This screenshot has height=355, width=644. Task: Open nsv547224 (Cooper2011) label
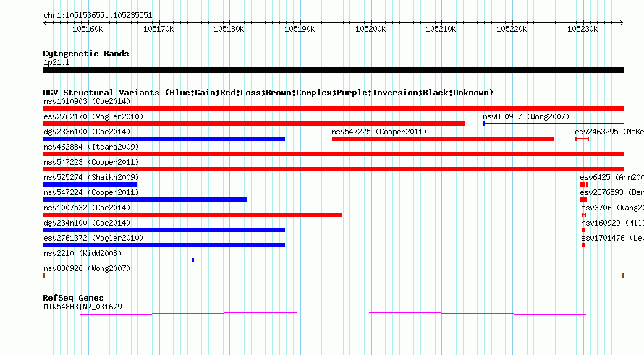tap(91, 192)
